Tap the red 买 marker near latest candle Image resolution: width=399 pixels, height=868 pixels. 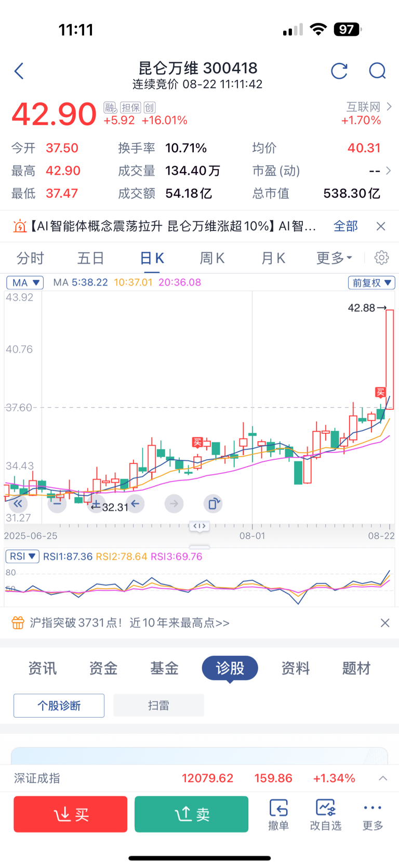(380, 392)
